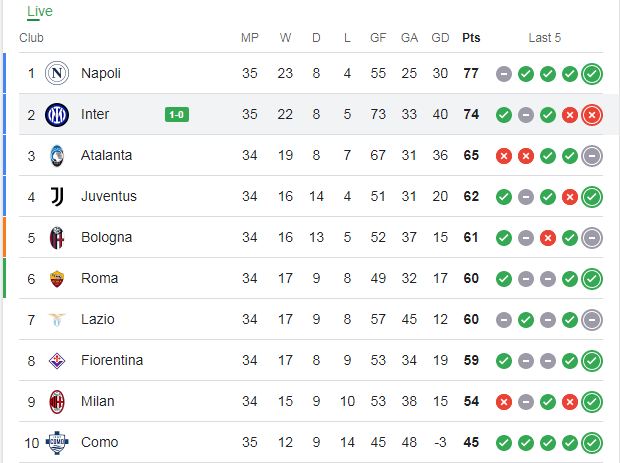
Task: Click the Fiorentina club crest
Action: click(57, 361)
